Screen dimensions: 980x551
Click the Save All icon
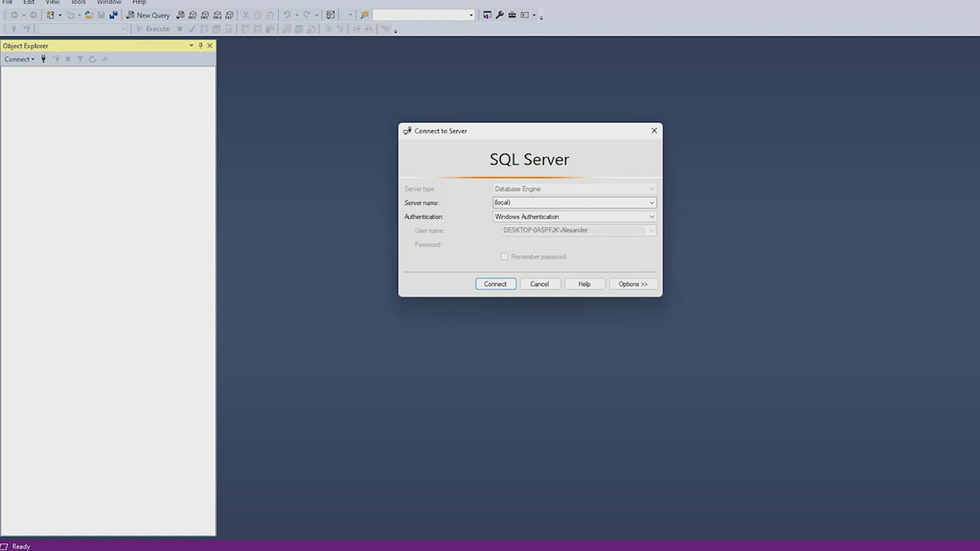pos(113,15)
